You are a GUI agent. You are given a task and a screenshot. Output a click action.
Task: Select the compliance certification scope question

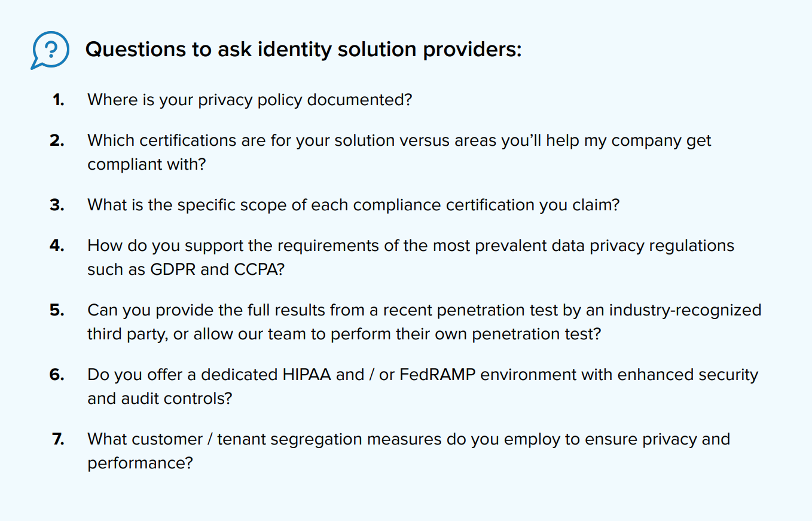(x=353, y=204)
